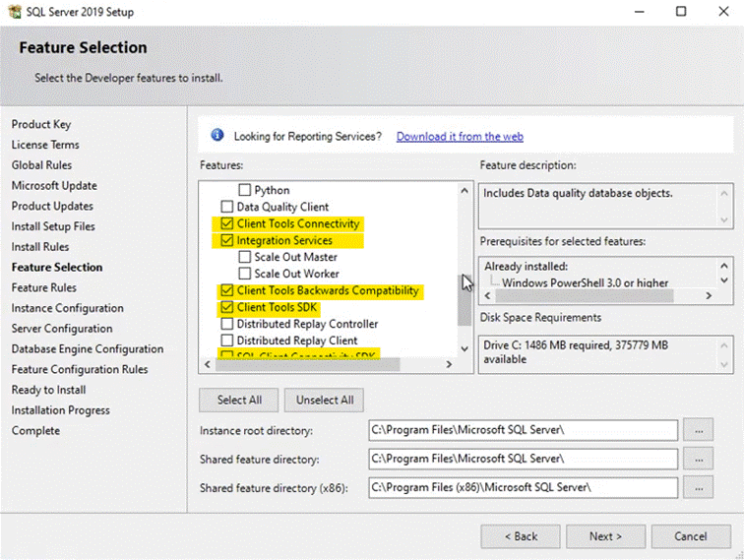
Task: Click feature description up scroll arrow
Action: [724, 193]
